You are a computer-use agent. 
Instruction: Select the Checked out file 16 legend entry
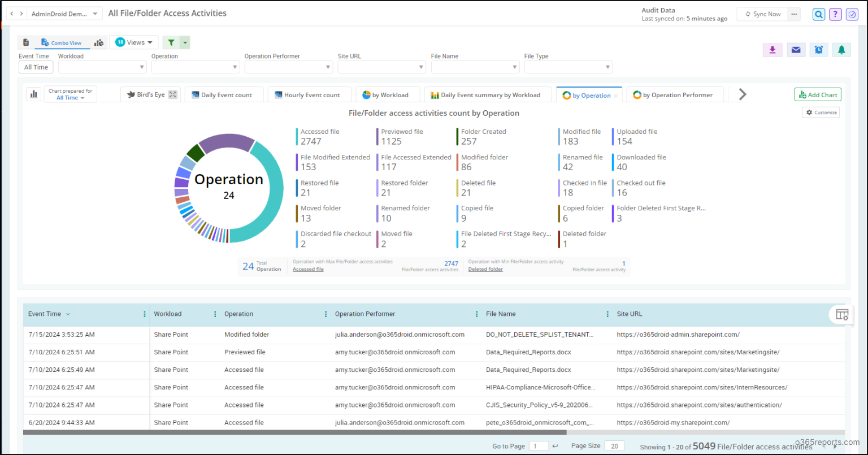click(x=639, y=188)
